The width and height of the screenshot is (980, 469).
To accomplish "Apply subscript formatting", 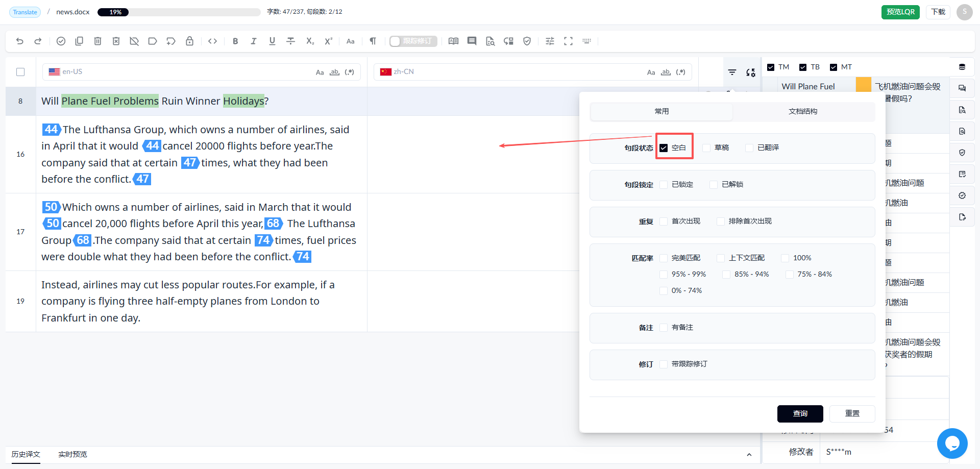I will pyautogui.click(x=310, y=41).
